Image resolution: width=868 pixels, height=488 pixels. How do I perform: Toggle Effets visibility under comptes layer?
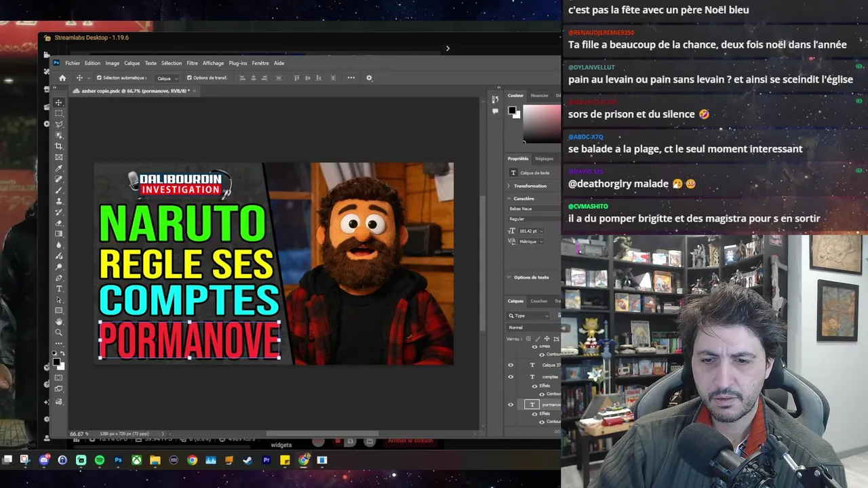click(x=534, y=386)
